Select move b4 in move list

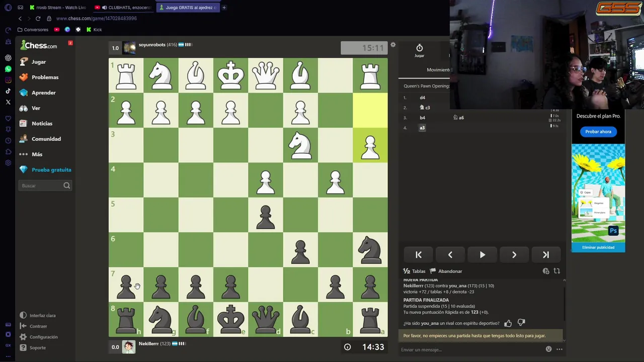(x=422, y=118)
